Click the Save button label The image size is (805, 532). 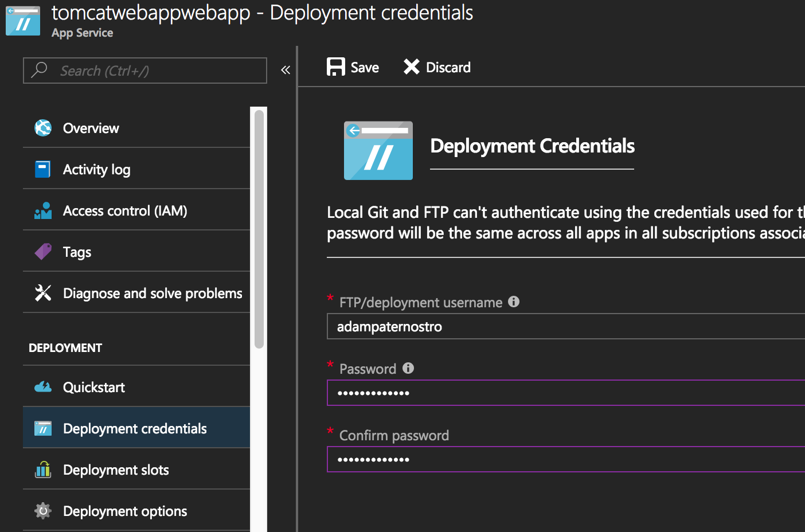[x=365, y=68]
